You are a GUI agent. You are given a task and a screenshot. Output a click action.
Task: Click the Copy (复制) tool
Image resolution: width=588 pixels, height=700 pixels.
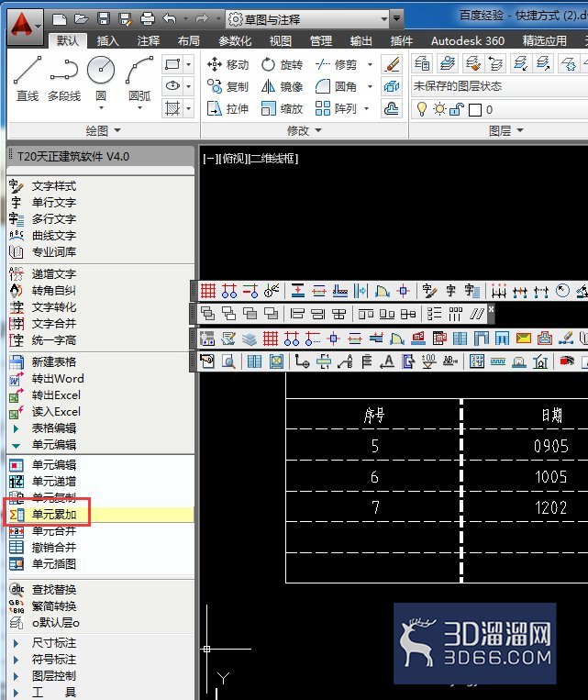point(227,86)
